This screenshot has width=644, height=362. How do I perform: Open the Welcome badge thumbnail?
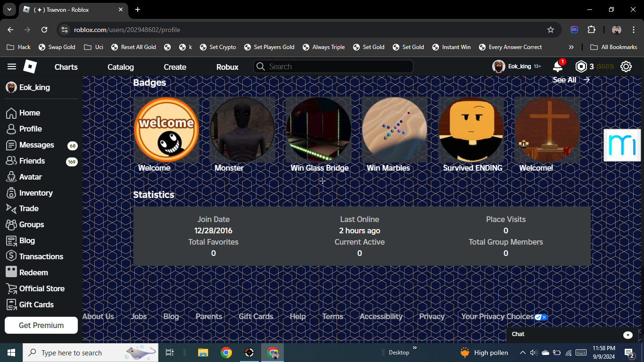pyautogui.click(x=166, y=130)
